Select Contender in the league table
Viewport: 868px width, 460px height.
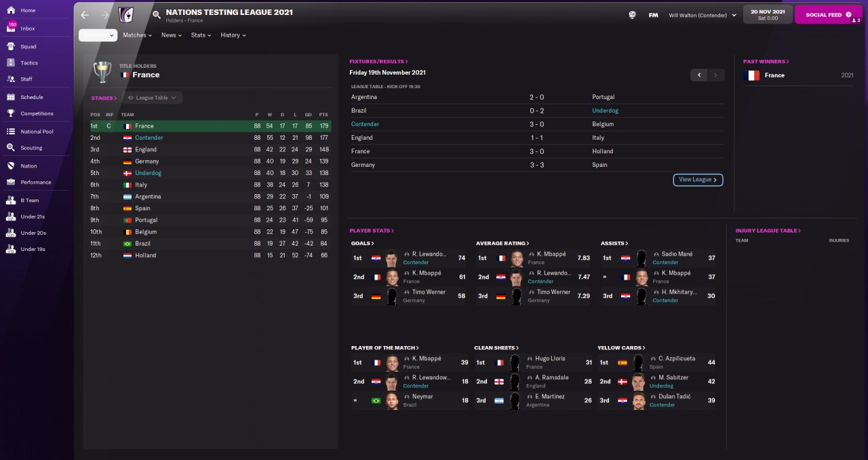(149, 138)
